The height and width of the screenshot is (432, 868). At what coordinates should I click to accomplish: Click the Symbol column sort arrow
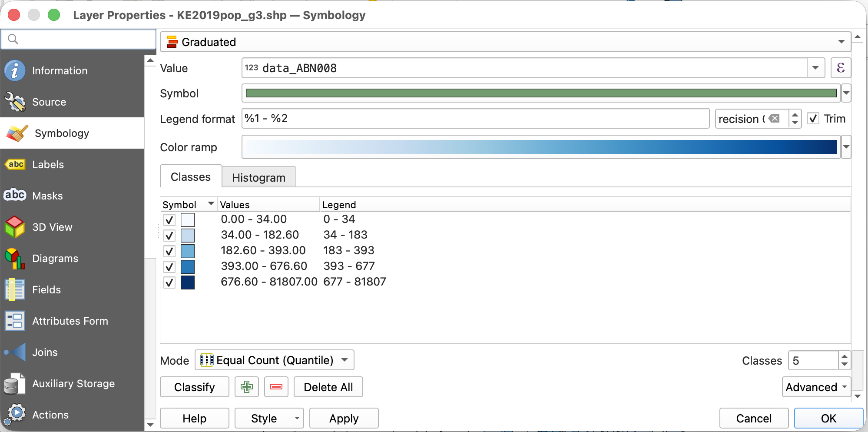(x=211, y=203)
